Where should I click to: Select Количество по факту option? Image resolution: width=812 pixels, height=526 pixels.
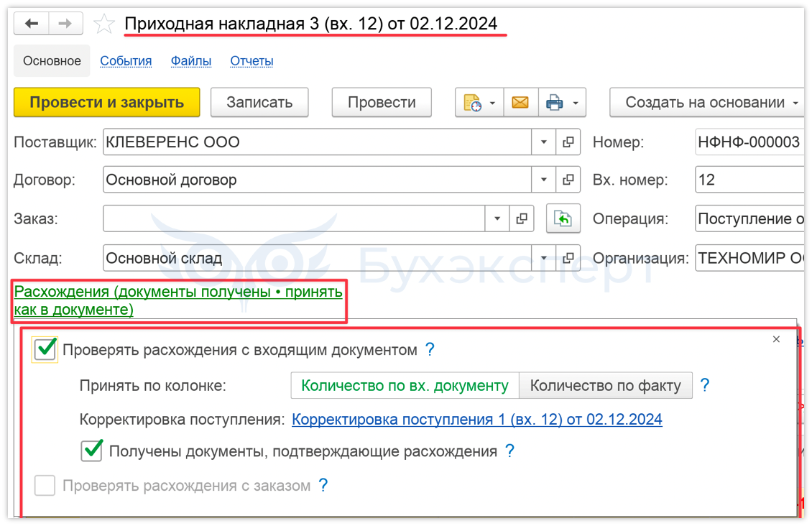tap(605, 386)
